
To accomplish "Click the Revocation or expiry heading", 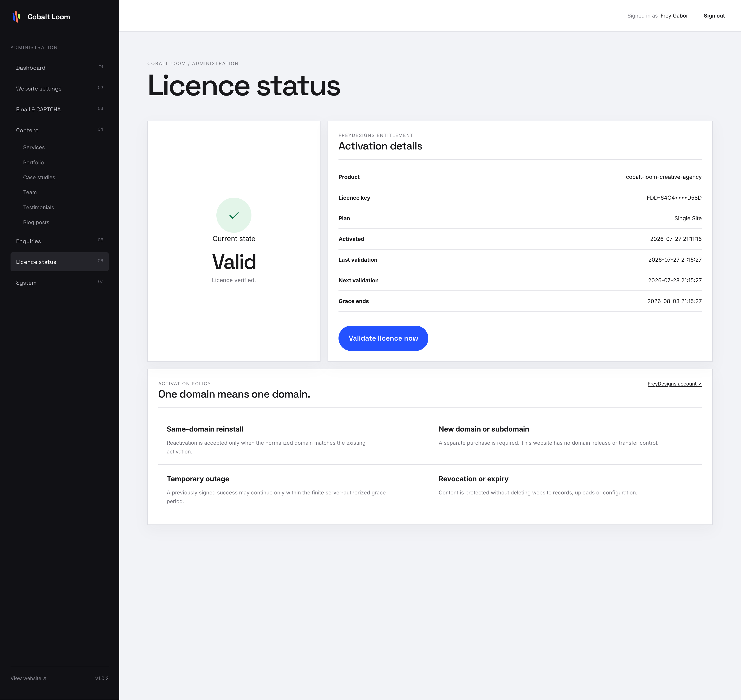I will coord(473,479).
